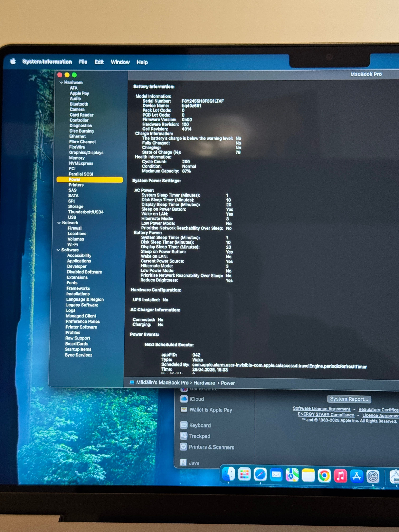Open the Mail app in Dock
The width and height of the screenshot is (399, 532).
(x=276, y=475)
